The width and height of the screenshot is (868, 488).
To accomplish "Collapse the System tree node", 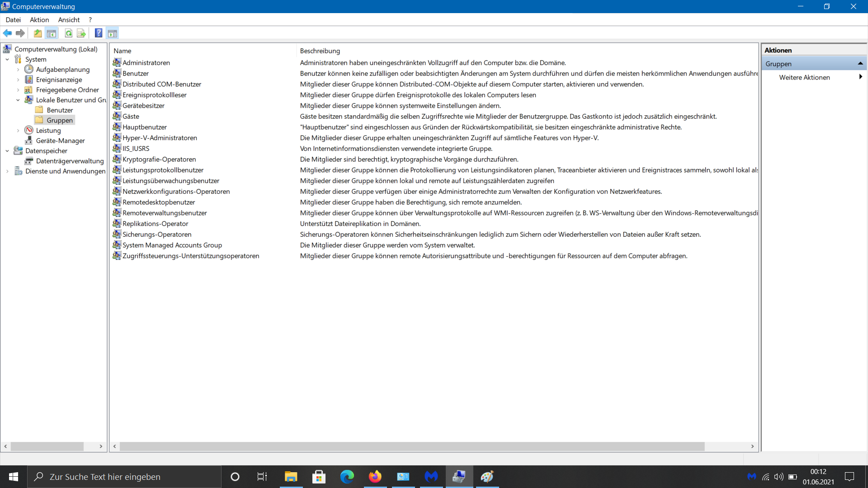I will pyautogui.click(x=7, y=59).
